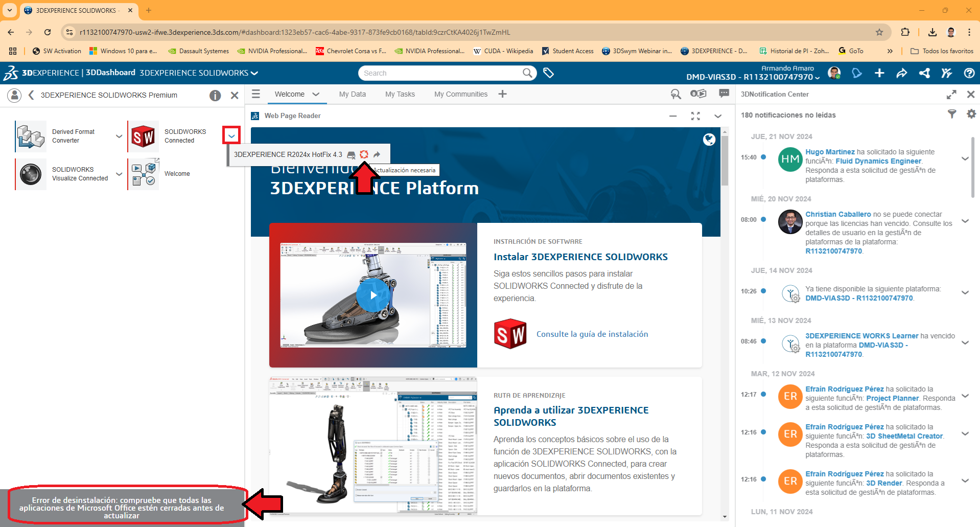The width and height of the screenshot is (980, 527).
Task: Open the Project Planner notification link
Action: pos(893,398)
